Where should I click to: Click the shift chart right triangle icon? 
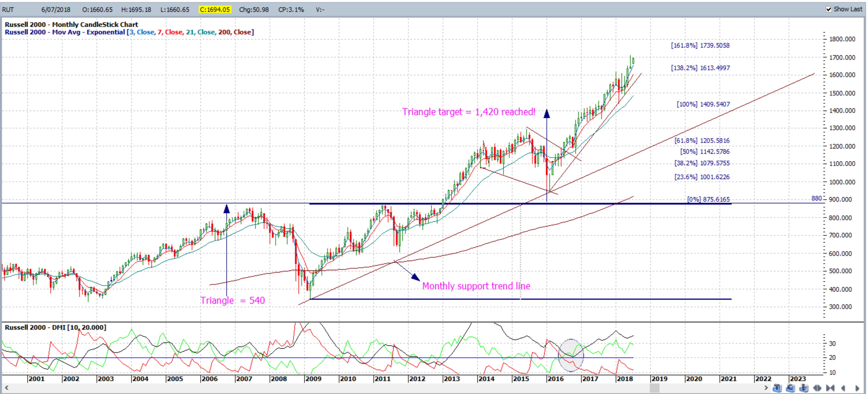[858, 388]
